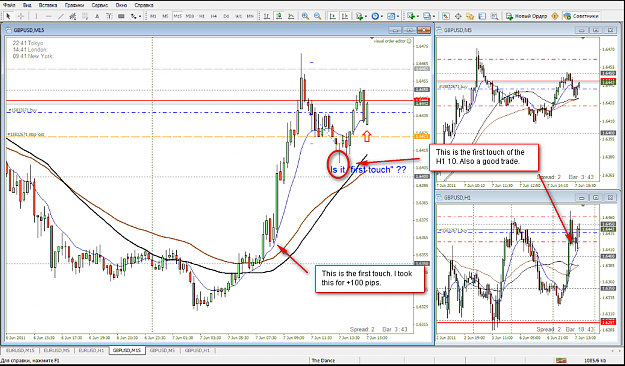Click chart shift marker in GBPUSD,M5 chart
Viewport: 625px width, 366px height.
tap(583, 38)
